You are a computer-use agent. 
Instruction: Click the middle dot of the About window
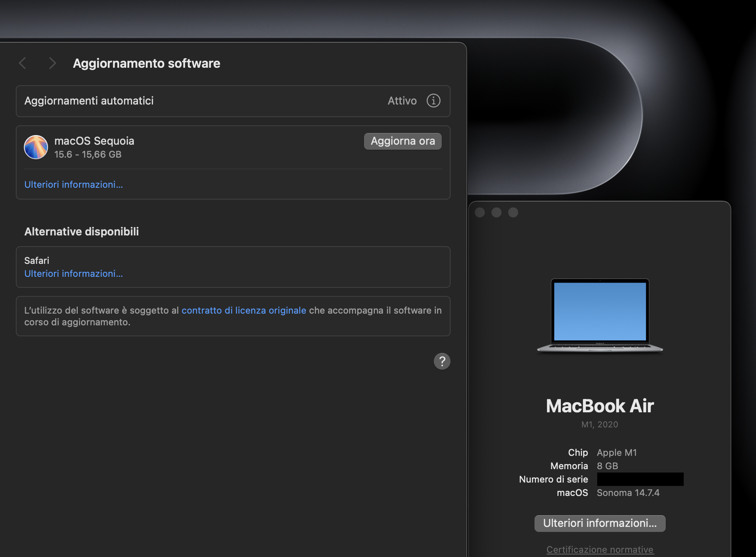tap(497, 212)
